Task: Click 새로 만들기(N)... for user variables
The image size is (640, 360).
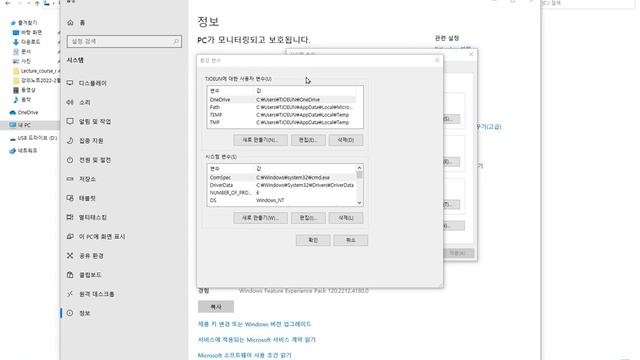Action: (x=260, y=140)
